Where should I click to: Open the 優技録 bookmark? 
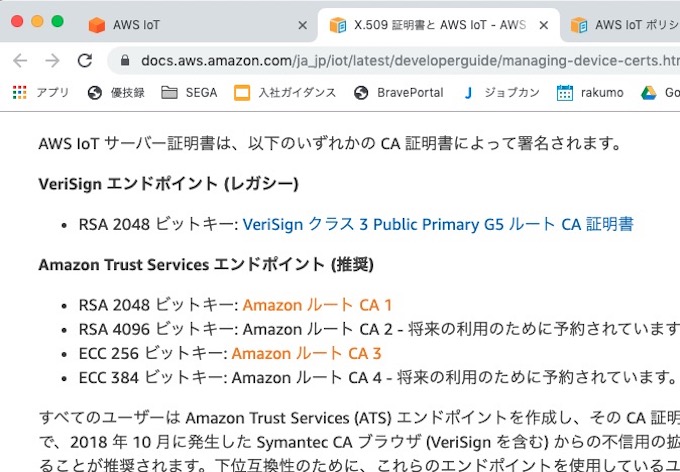point(115,92)
